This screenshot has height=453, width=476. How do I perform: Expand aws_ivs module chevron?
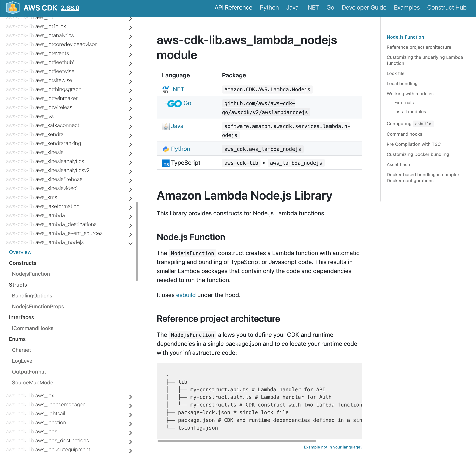131,118
